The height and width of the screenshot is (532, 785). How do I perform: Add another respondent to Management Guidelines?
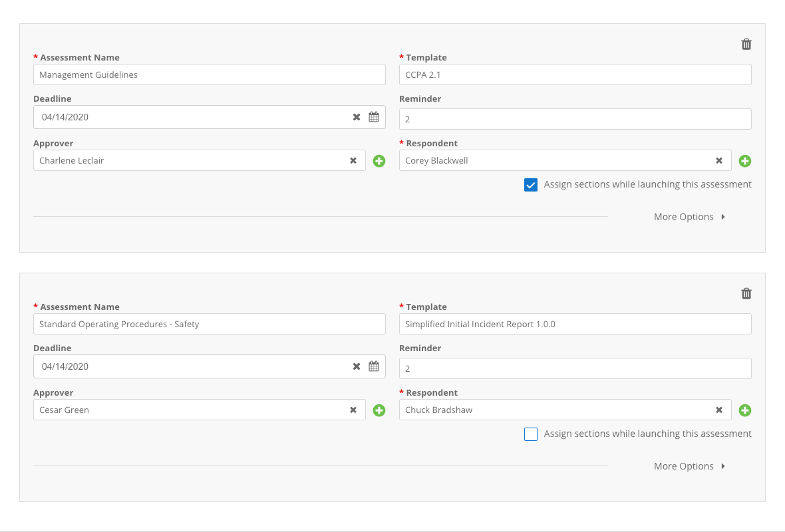point(744,160)
